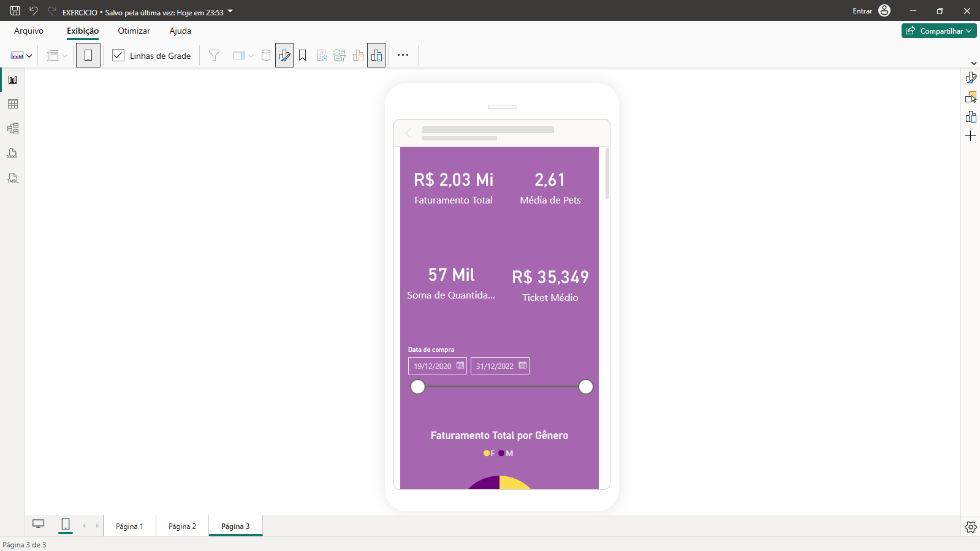Select the Soma de Quantidade card

click(x=451, y=283)
